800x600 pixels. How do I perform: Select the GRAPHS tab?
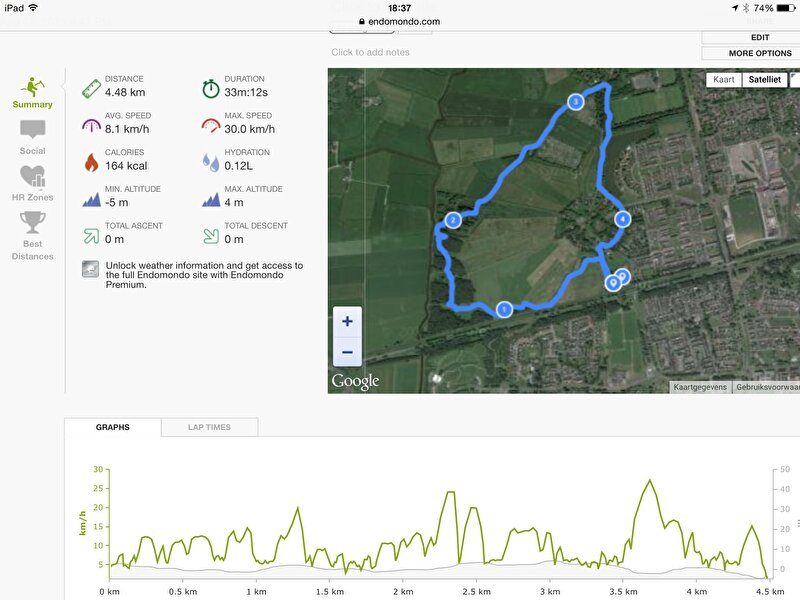pyautogui.click(x=113, y=427)
